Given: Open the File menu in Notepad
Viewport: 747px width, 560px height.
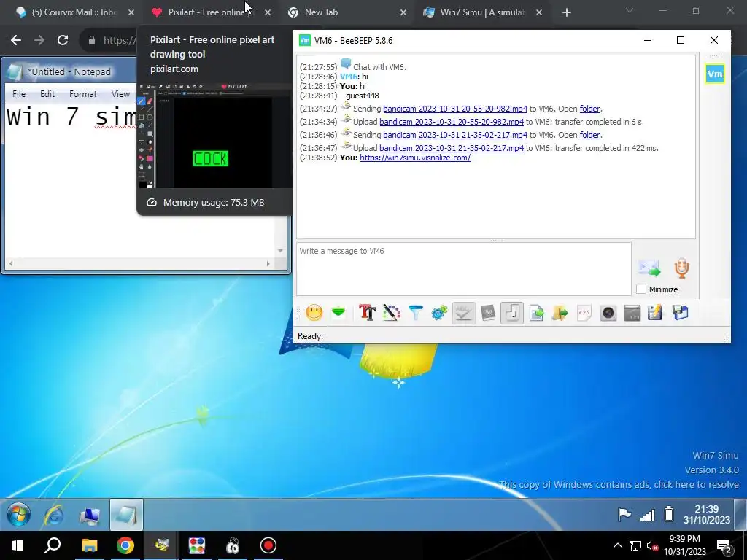Looking at the screenshot, I should 19,94.
